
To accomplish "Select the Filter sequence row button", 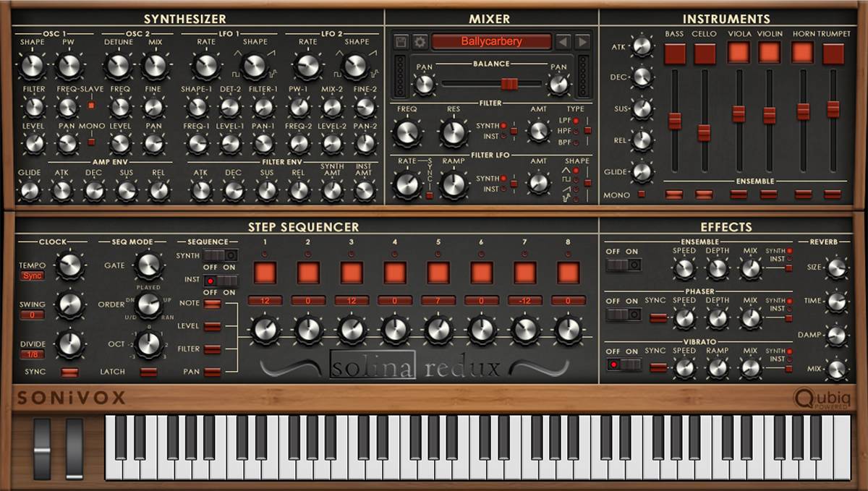I will click(x=212, y=349).
